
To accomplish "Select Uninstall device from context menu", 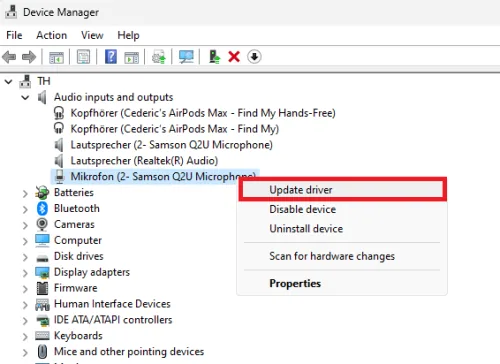I will [342, 229].
